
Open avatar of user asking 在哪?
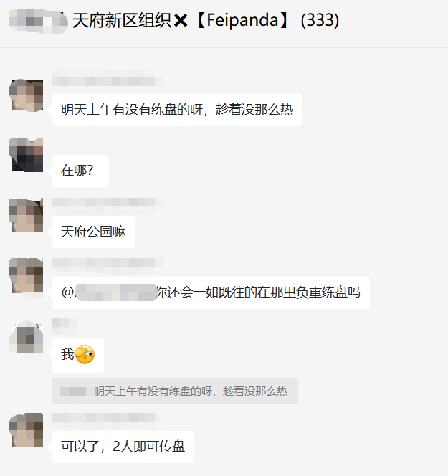27,155
